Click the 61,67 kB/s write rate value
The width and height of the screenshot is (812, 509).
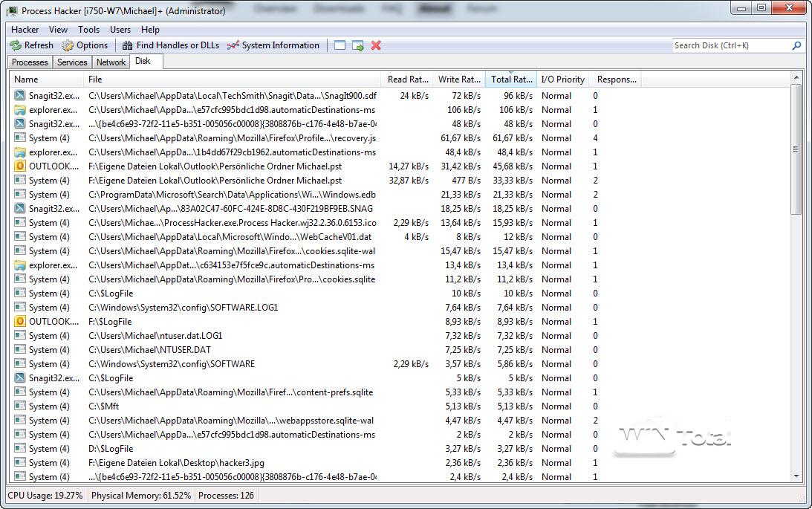pyautogui.click(x=461, y=137)
